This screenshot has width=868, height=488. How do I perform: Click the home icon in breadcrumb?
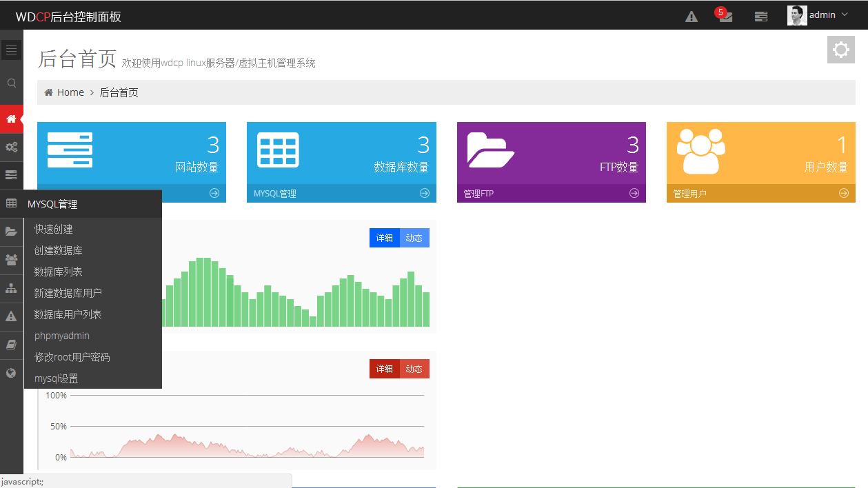pyautogui.click(x=48, y=92)
